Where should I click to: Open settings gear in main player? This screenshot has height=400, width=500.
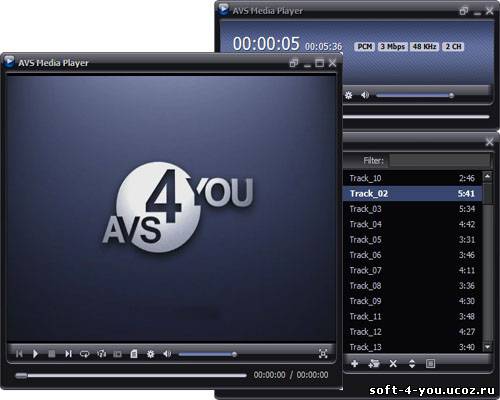click(151, 354)
